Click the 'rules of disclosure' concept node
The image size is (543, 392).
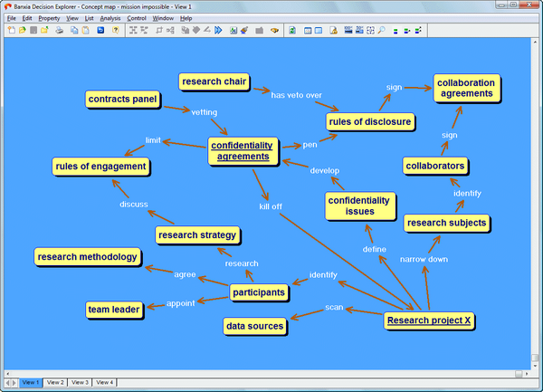pyautogui.click(x=369, y=121)
